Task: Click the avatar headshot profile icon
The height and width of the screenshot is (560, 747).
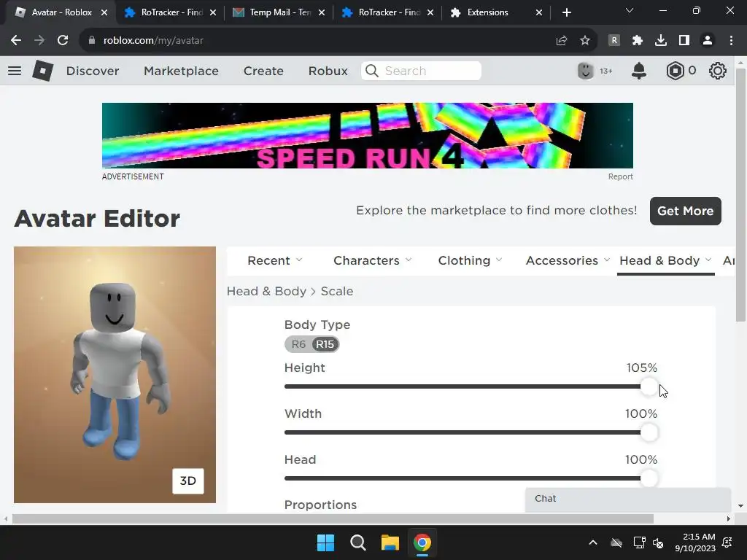Action: point(586,71)
